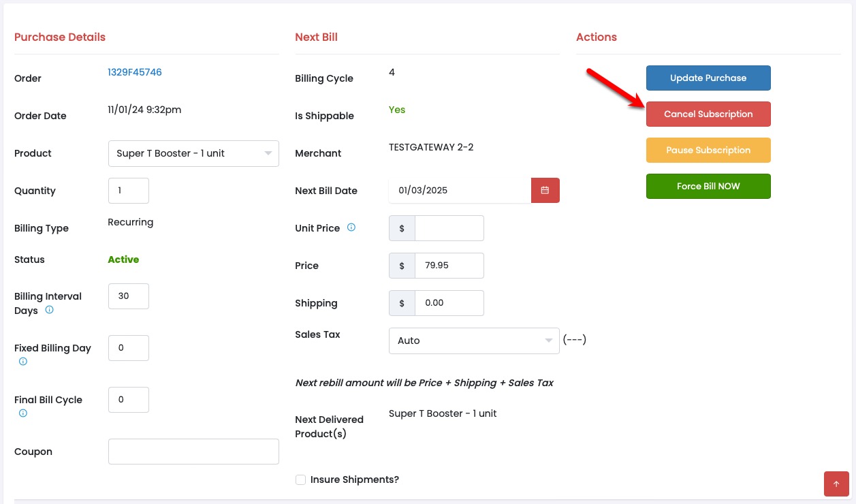Expand the Product dropdown
The height and width of the screenshot is (504, 856).
193,153
